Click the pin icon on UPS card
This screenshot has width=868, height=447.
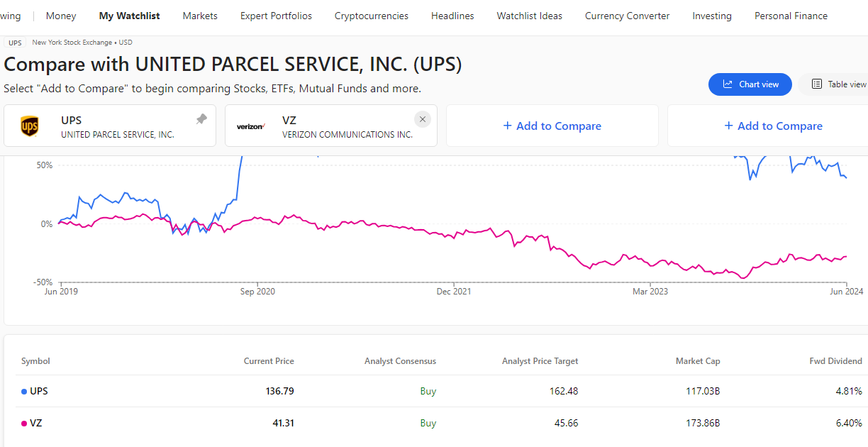point(201,119)
